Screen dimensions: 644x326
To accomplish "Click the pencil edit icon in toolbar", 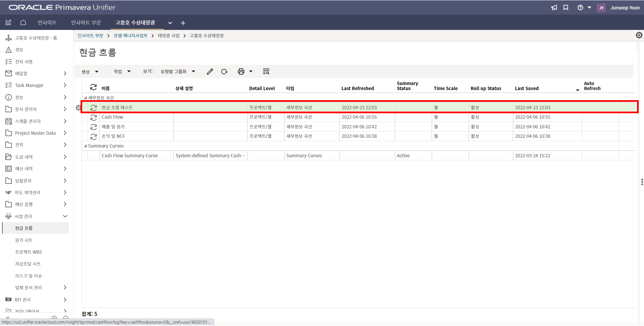I will click(x=210, y=72).
